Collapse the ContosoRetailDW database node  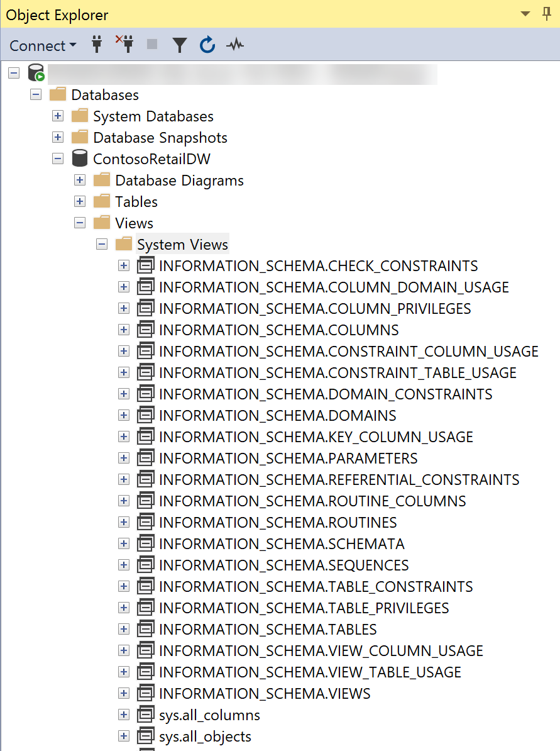[x=58, y=159]
